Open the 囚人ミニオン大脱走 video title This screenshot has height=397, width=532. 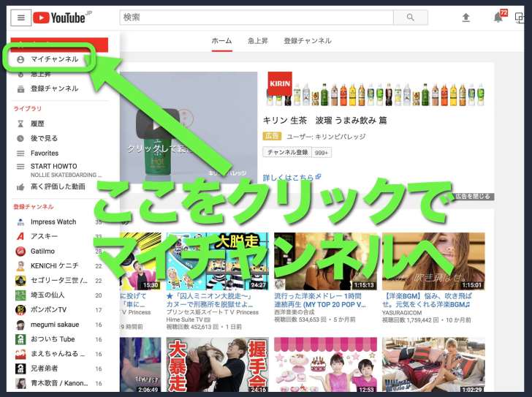[210, 300]
